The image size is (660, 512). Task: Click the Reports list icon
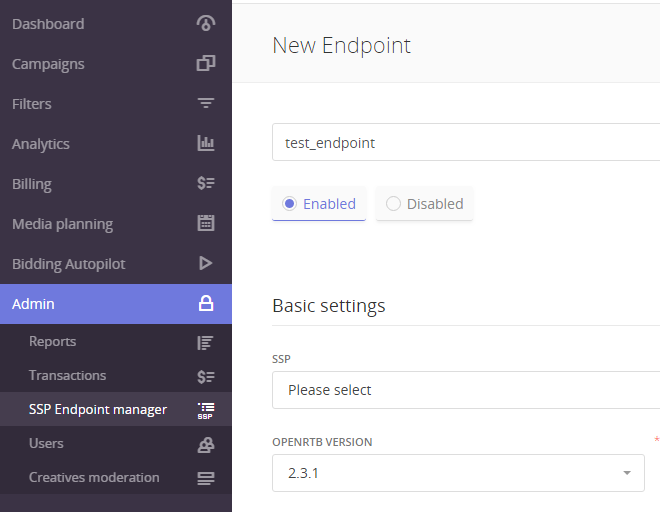[x=205, y=343]
